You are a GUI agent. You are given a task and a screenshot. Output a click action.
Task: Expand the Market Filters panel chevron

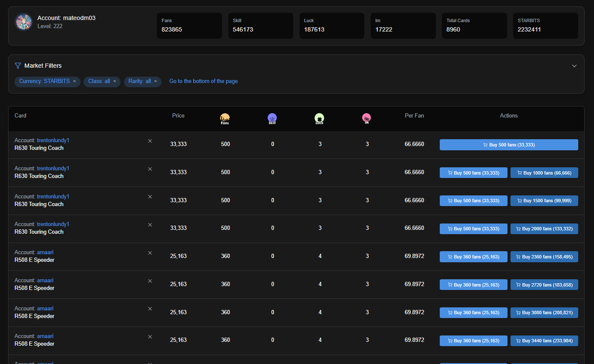click(x=574, y=66)
